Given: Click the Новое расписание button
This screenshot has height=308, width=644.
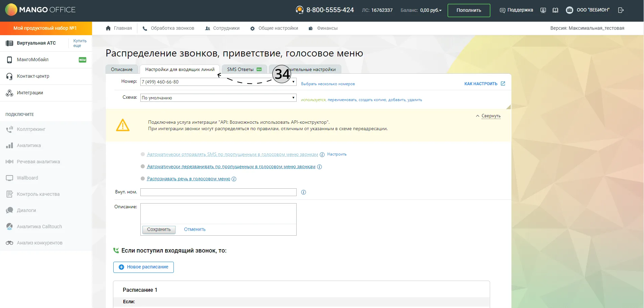Looking at the screenshot, I should pyautogui.click(x=143, y=267).
